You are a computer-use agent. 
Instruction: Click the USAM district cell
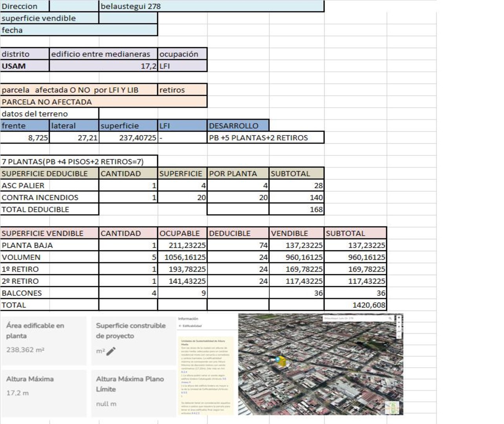pos(25,66)
